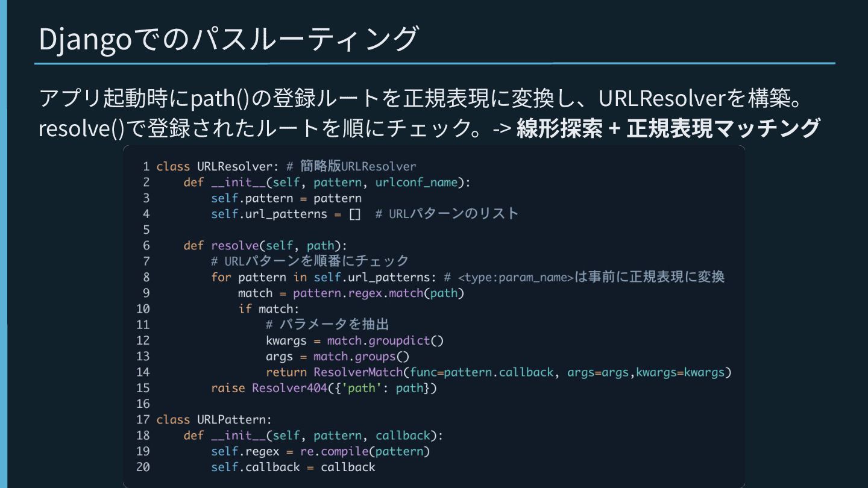868x488 pixels.
Task: Select the sentence starting 'アプリ起動時にpath()'
Action: coord(422,98)
